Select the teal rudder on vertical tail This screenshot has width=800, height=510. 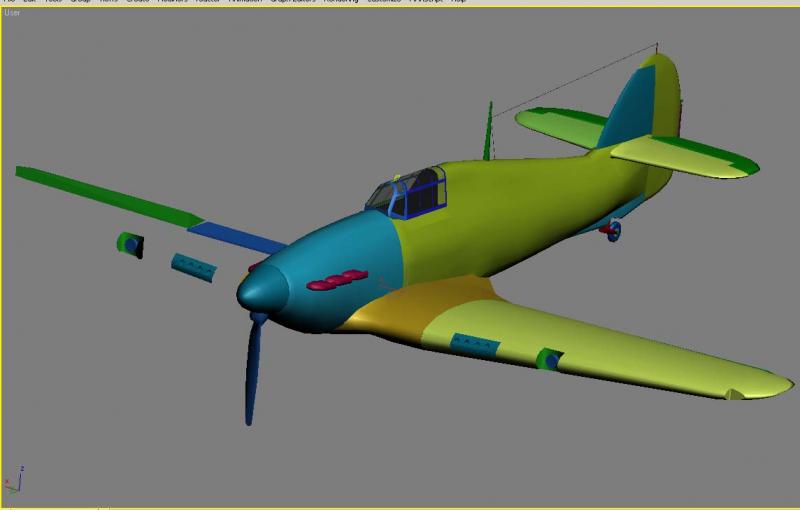coord(629,107)
